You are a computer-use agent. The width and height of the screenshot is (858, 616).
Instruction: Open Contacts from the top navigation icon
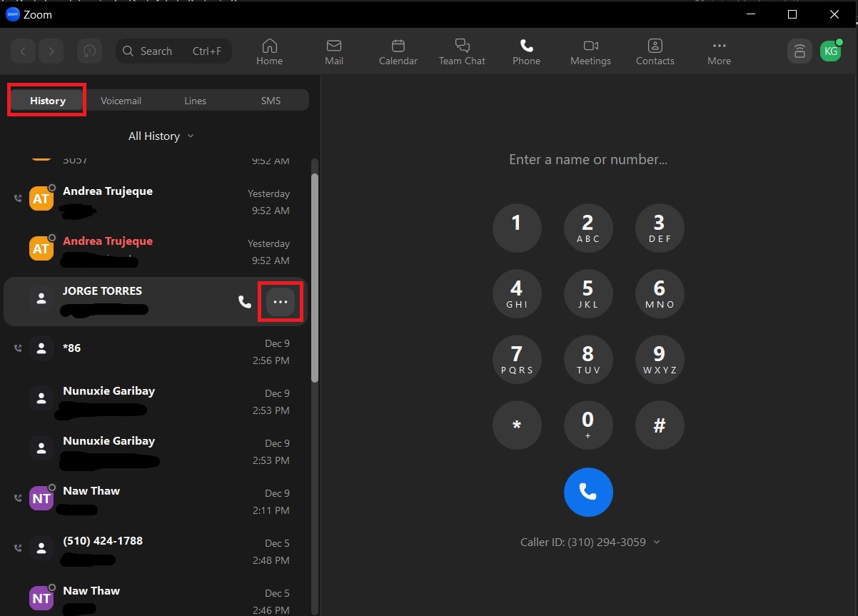tap(655, 44)
